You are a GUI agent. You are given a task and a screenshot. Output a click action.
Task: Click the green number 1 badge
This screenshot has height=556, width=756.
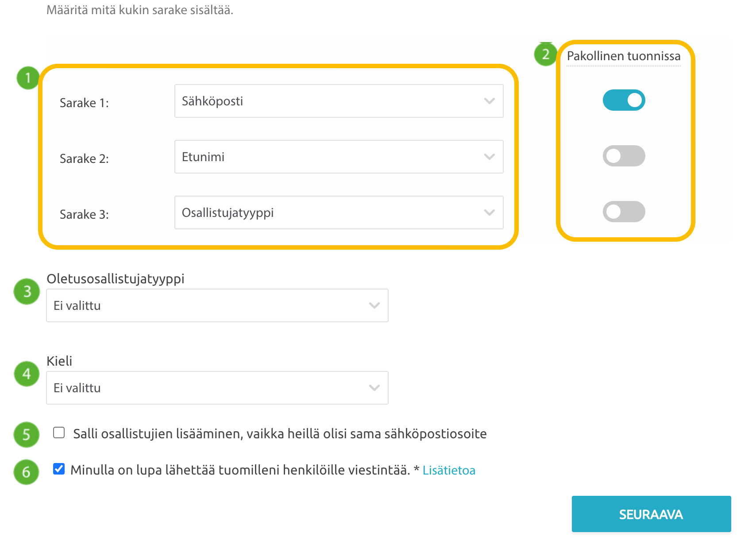pos(28,78)
